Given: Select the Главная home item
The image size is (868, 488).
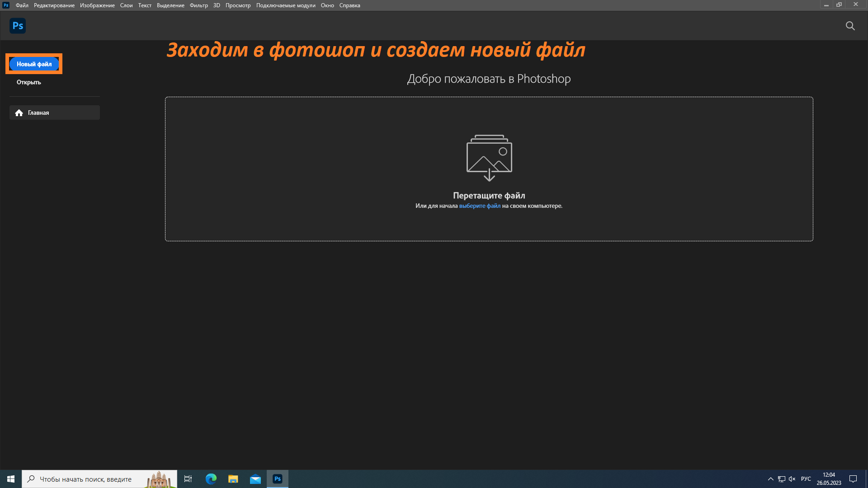Looking at the screenshot, I should click(x=55, y=113).
